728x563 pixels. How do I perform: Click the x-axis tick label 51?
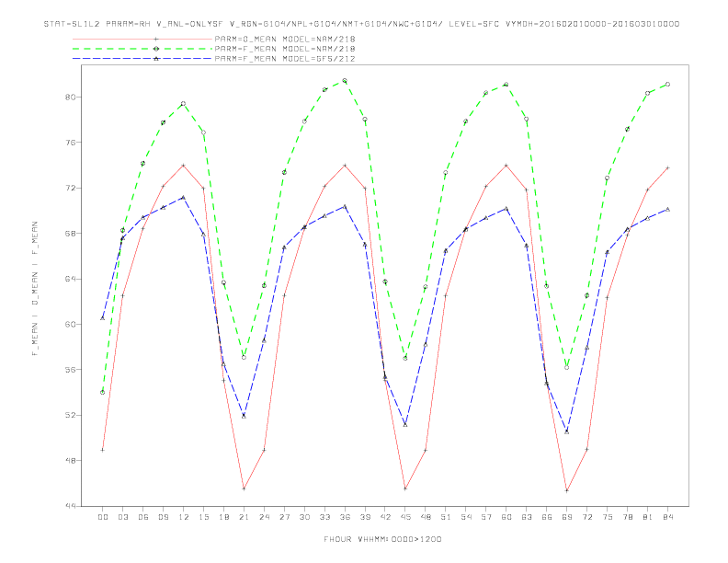[x=446, y=517]
